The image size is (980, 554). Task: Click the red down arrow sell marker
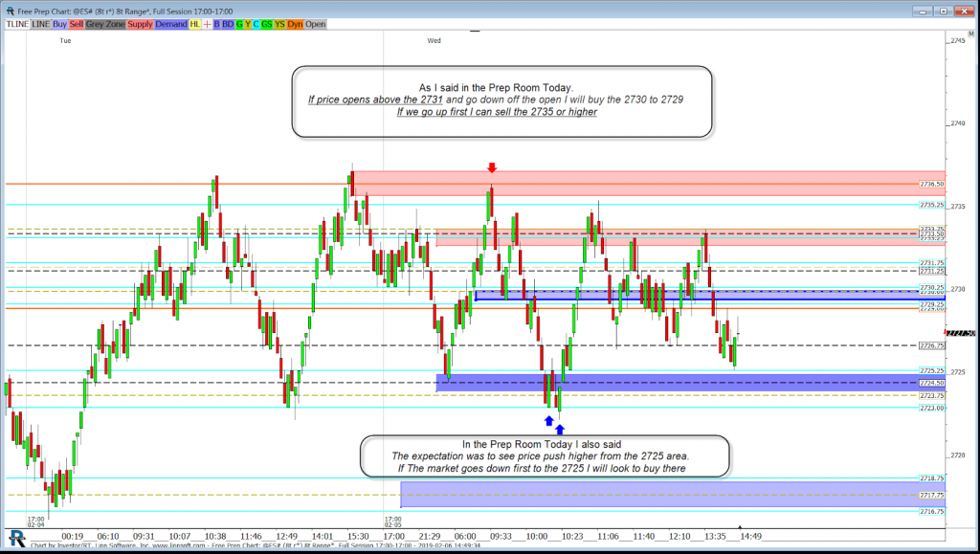coord(492,167)
